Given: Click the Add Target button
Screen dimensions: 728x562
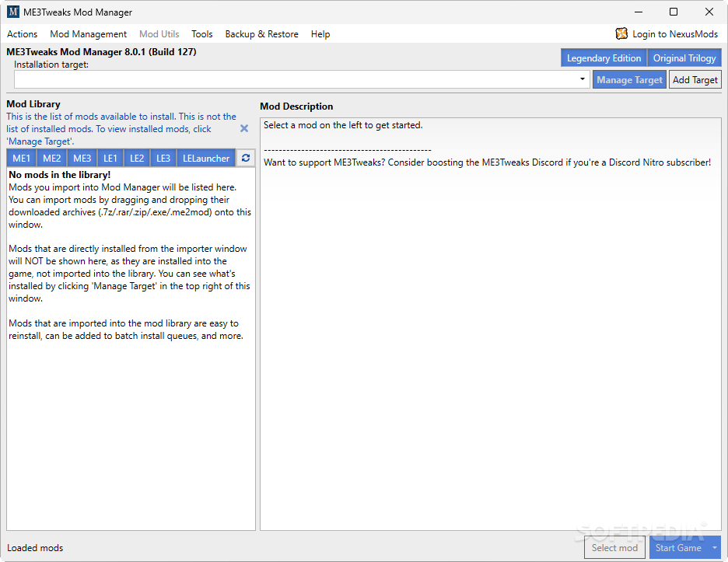Looking at the screenshot, I should [695, 80].
